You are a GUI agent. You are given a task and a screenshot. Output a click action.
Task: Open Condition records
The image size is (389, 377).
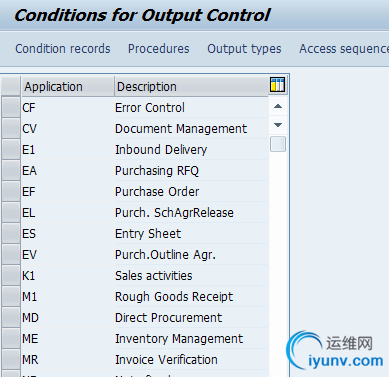tap(63, 49)
